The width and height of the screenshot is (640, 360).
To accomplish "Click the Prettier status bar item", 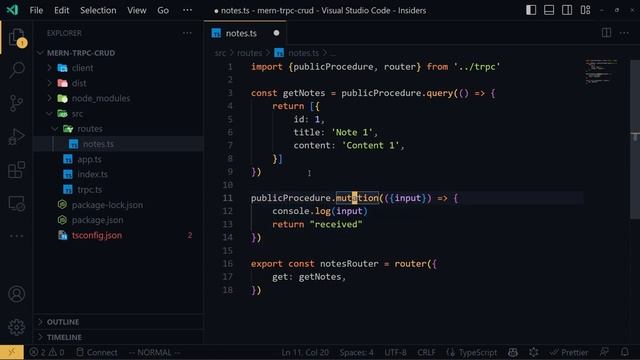I will click(x=569, y=352).
